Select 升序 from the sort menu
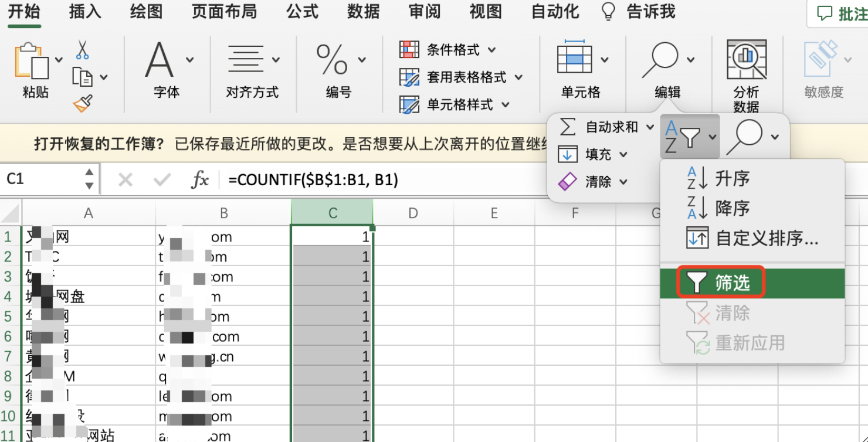 pos(732,178)
